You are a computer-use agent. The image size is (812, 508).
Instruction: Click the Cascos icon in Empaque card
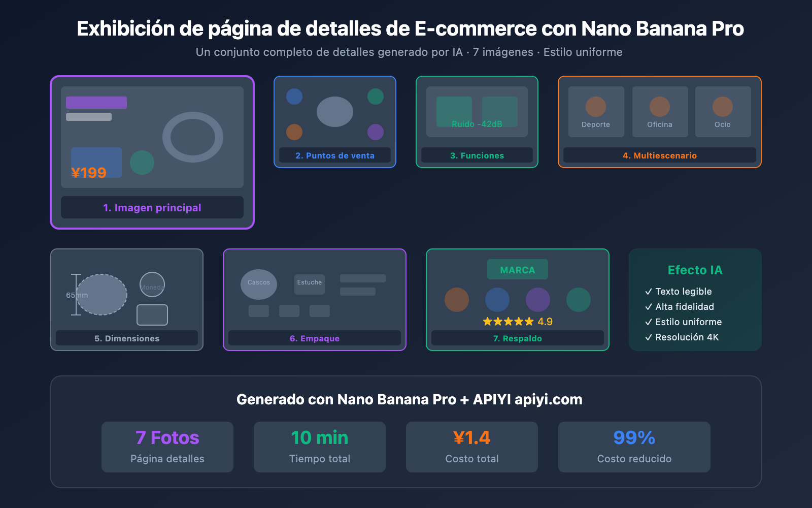pyautogui.click(x=258, y=284)
